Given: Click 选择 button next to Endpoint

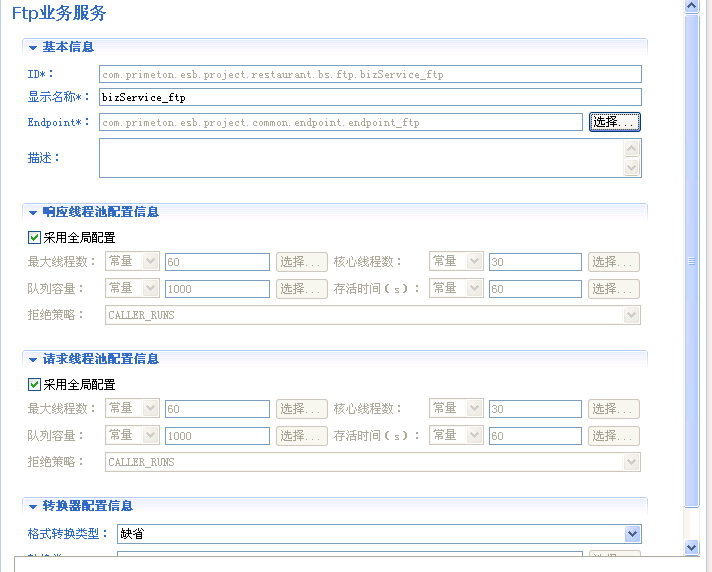Looking at the screenshot, I should point(614,122).
